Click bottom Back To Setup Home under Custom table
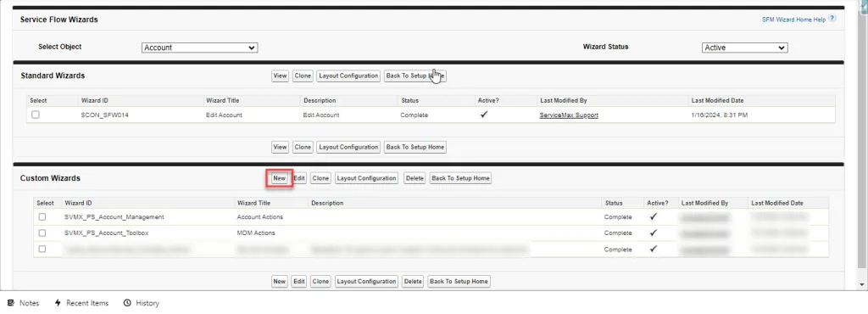Image resolution: width=868 pixels, height=314 pixels. [459, 281]
